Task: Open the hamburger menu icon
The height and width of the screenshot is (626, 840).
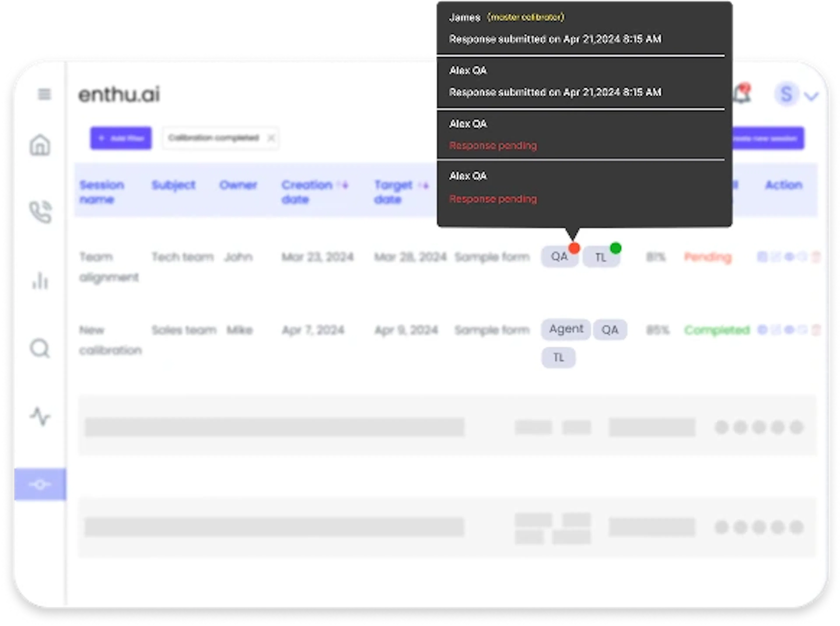Action: [44, 94]
